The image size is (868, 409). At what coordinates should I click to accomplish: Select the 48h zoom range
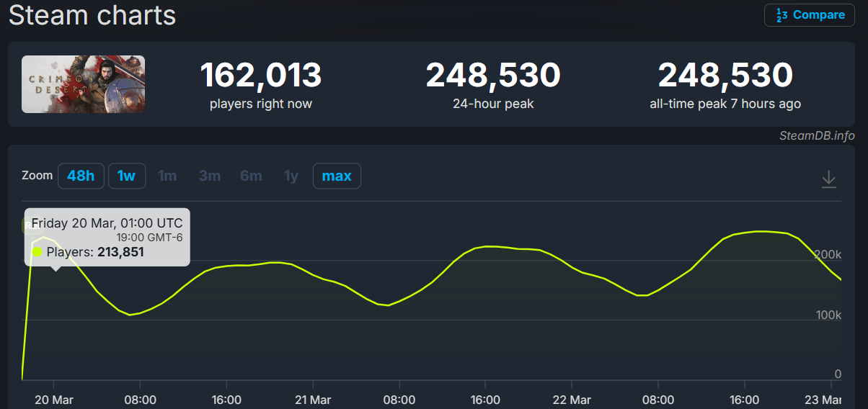[81, 176]
